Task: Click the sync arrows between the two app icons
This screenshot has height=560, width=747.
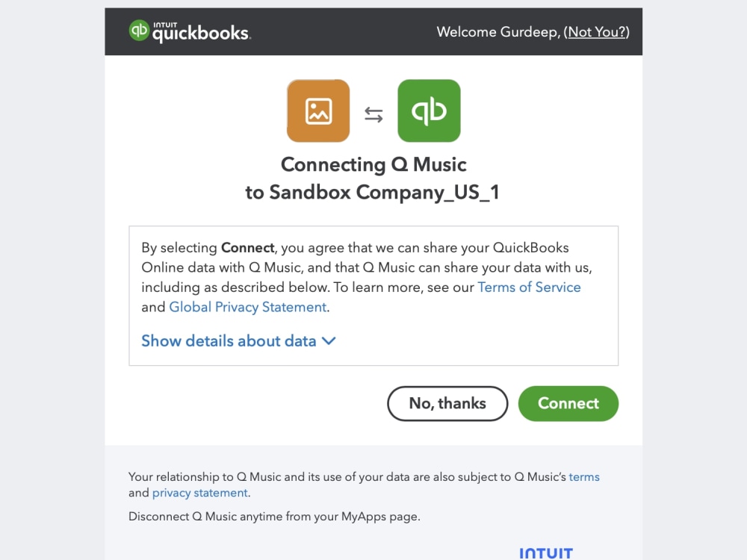Action: 373,111
